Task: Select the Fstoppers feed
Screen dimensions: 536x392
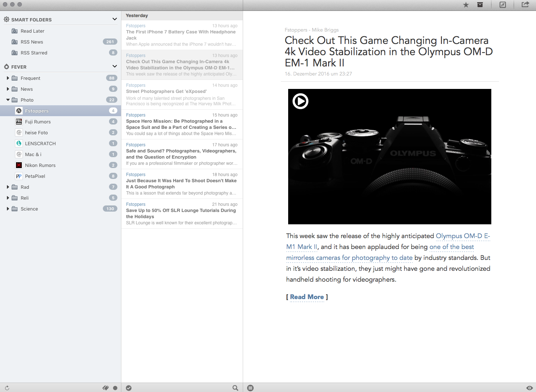Action: pos(61,111)
